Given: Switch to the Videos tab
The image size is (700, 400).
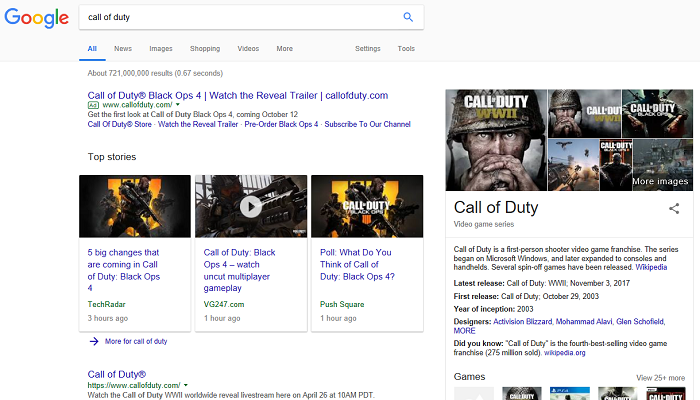Looking at the screenshot, I should 248,49.
